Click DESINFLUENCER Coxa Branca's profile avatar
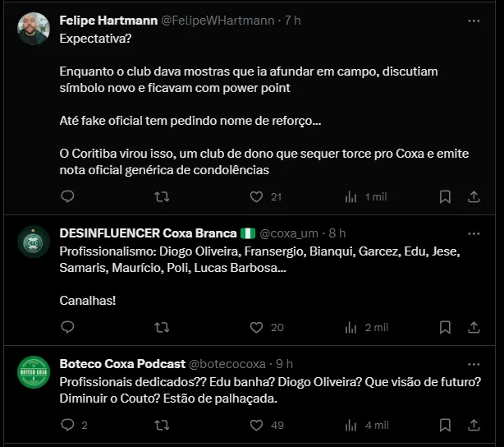The image size is (504, 447). tap(34, 242)
